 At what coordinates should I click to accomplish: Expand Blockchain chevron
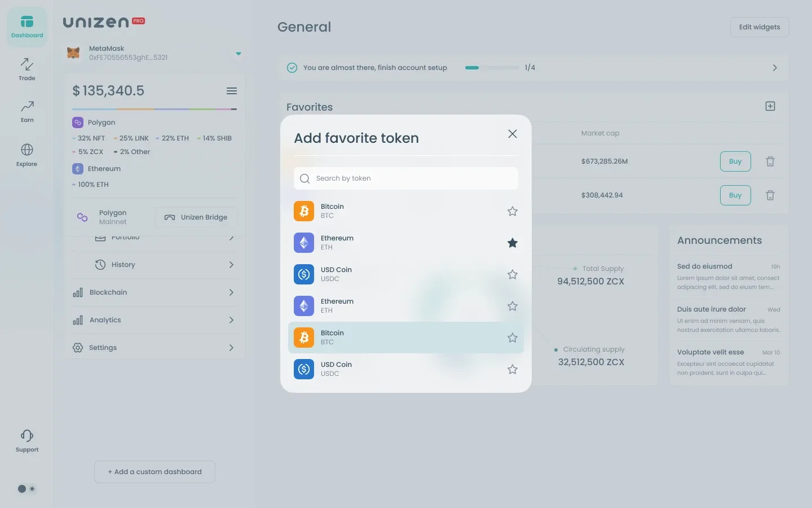tap(231, 292)
